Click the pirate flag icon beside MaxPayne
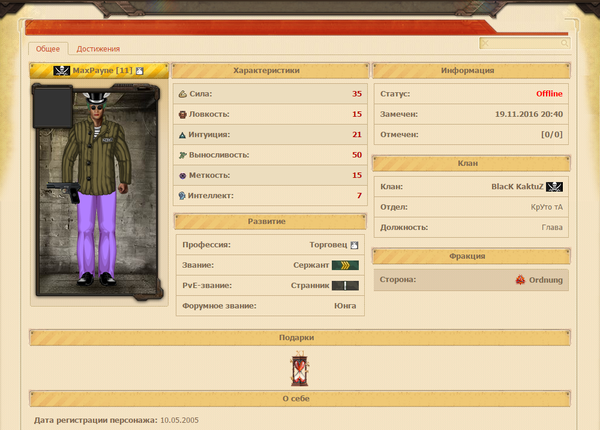 pos(62,71)
